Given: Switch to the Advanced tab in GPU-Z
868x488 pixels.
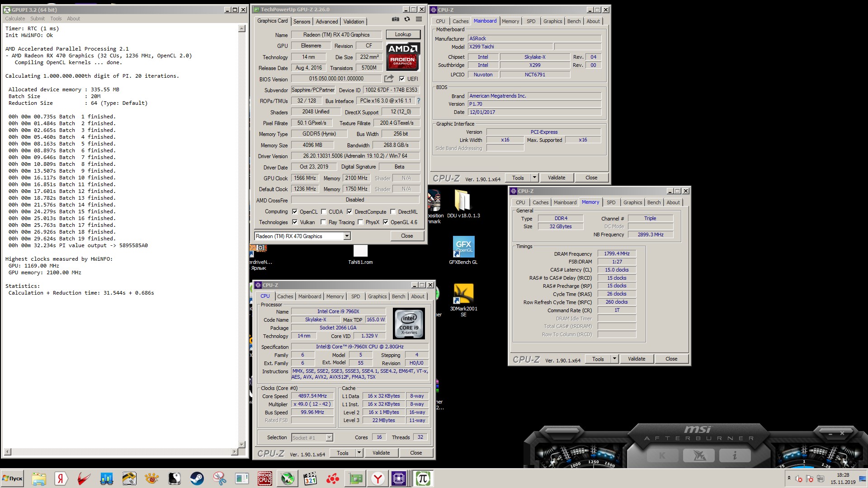Looking at the screenshot, I should [x=326, y=21].
